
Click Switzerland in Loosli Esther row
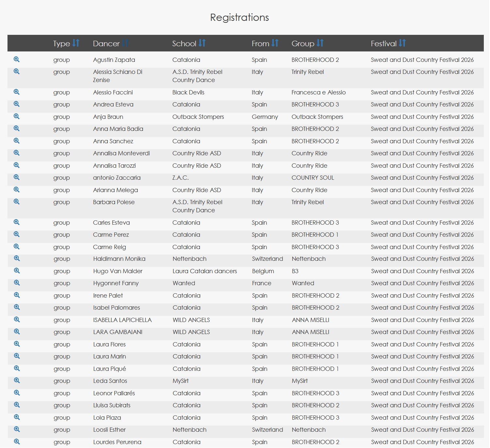click(267, 430)
